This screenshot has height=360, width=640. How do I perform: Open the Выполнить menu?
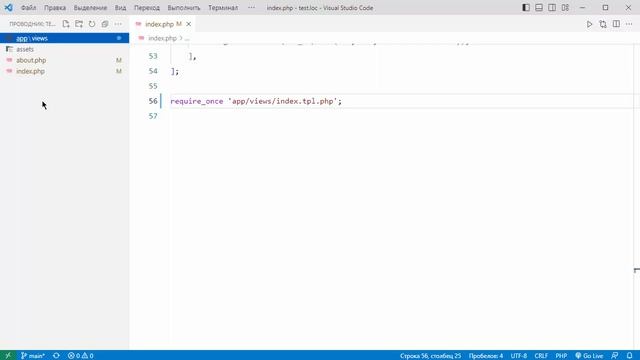[x=184, y=8]
